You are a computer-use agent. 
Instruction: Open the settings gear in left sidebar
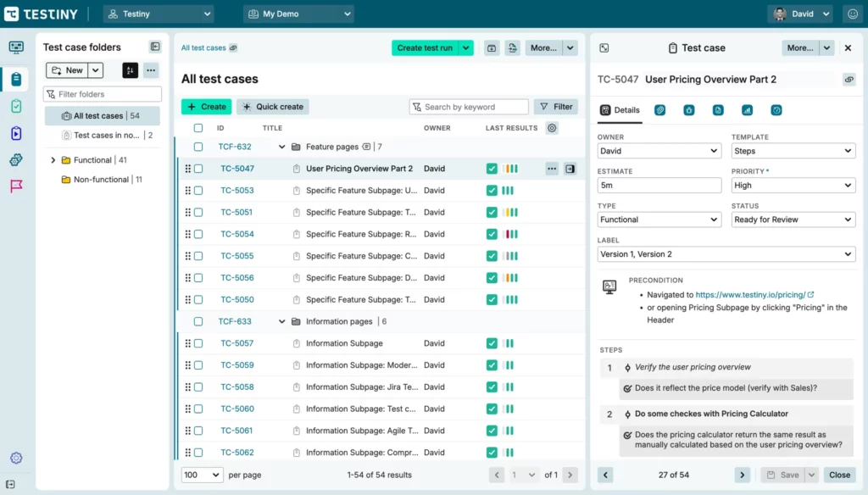click(16, 458)
